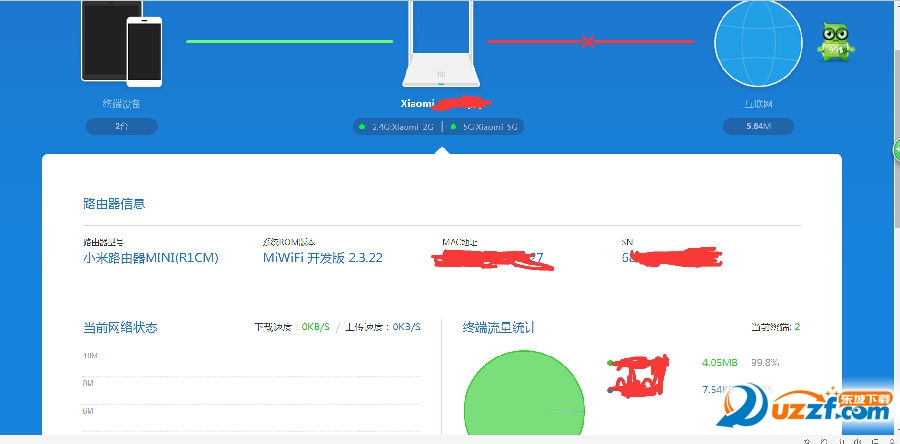
Task: Click the red X disconnected indicator
Action: pyautogui.click(x=587, y=41)
